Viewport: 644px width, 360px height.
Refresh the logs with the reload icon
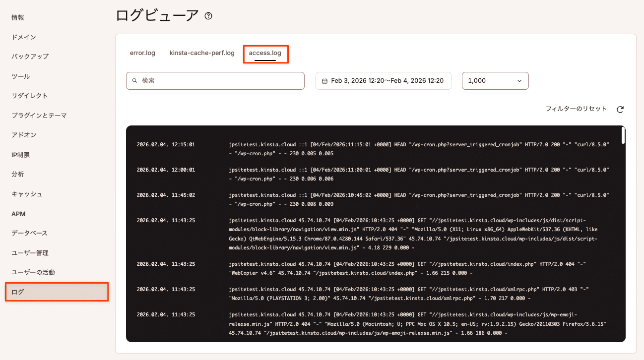click(x=620, y=109)
